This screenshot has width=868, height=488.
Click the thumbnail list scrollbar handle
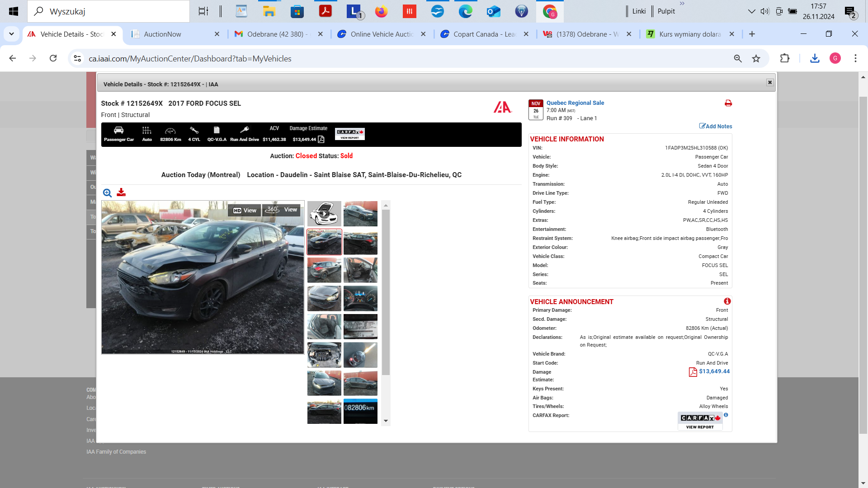click(x=386, y=292)
